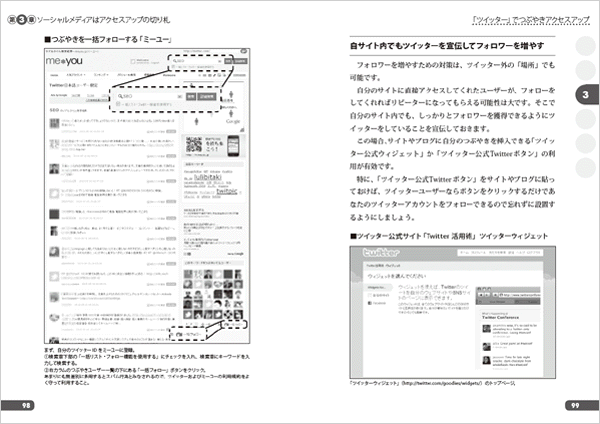This screenshot has height=424, width=600.
Task: Click the Google logo in the ad box
Action: (233, 121)
